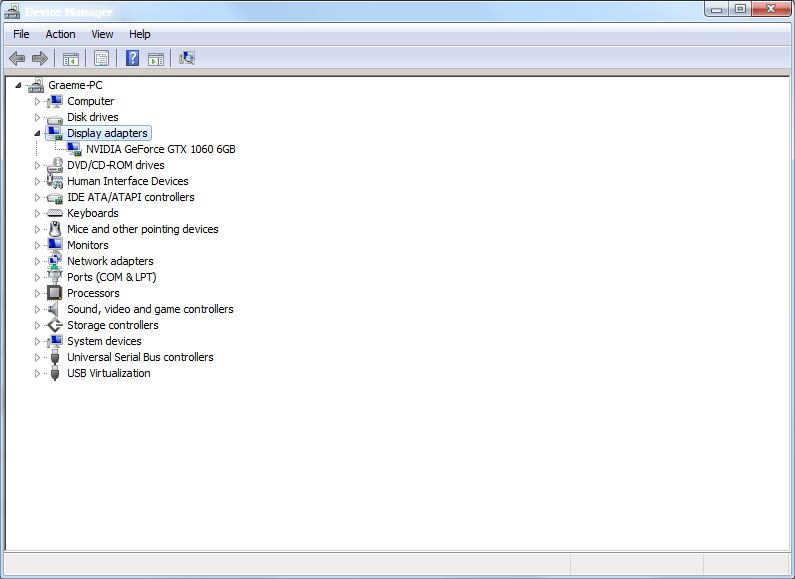The height and width of the screenshot is (579, 795).
Task: Click the Ports (COM & LPT) icon
Action: tap(55, 277)
